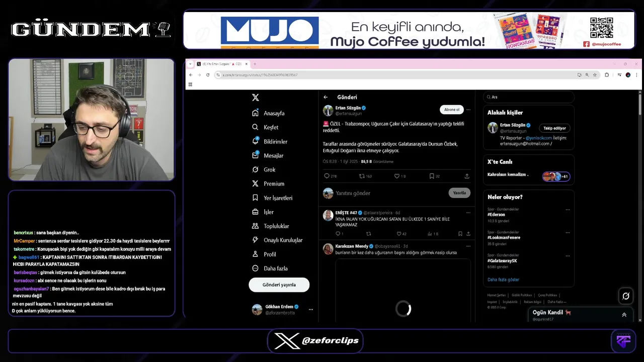Viewport: 644px width, 362px height.
Task: Open @yenisoikcom link in bio
Action: 538,138
